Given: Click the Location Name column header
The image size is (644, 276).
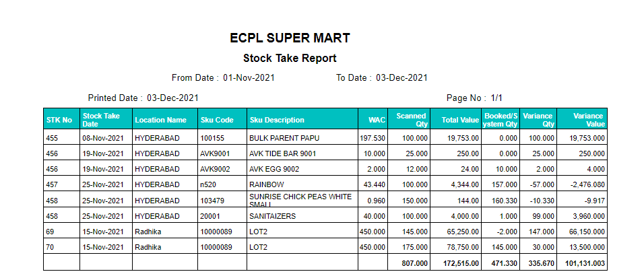Looking at the screenshot, I should coord(165,120).
